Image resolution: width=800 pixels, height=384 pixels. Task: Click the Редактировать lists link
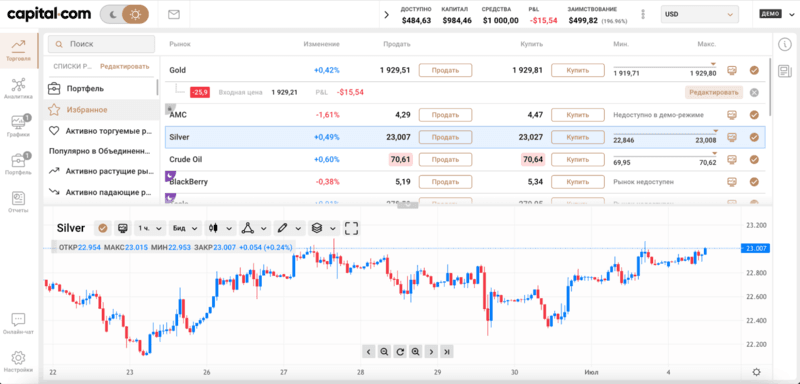click(124, 66)
